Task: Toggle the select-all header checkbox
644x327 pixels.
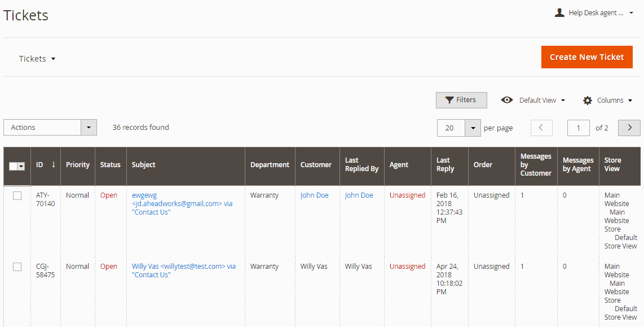Action: (x=13, y=166)
